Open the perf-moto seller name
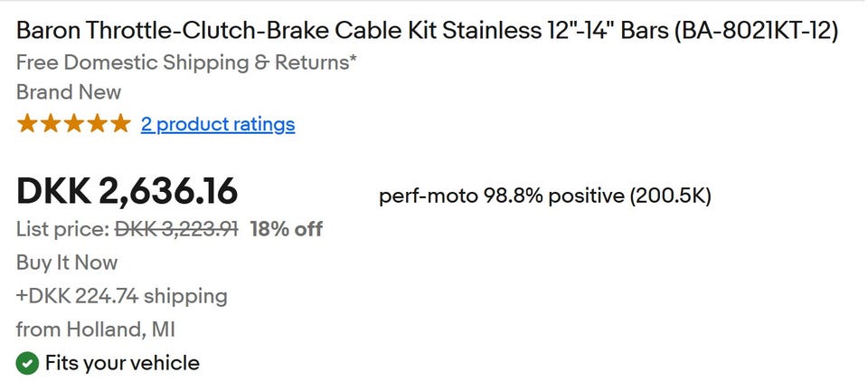868x392 pixels. pos(427,196)
